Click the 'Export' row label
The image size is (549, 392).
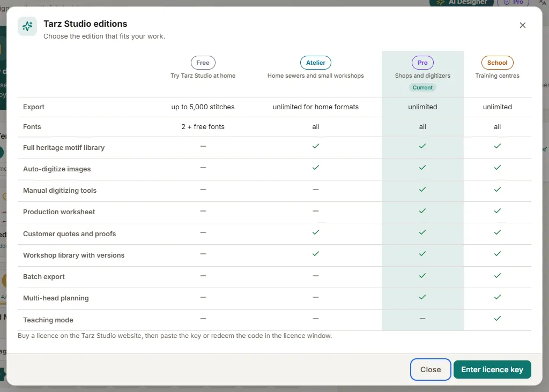34,107
